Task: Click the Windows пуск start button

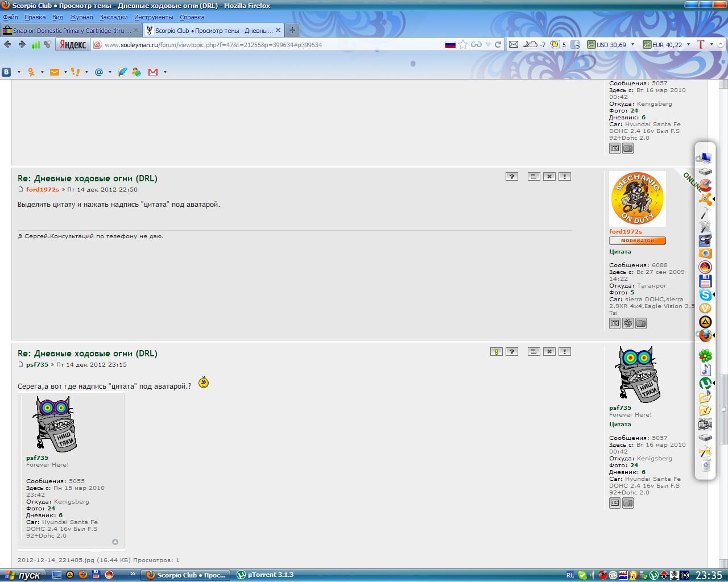Action: coord(22,575)
